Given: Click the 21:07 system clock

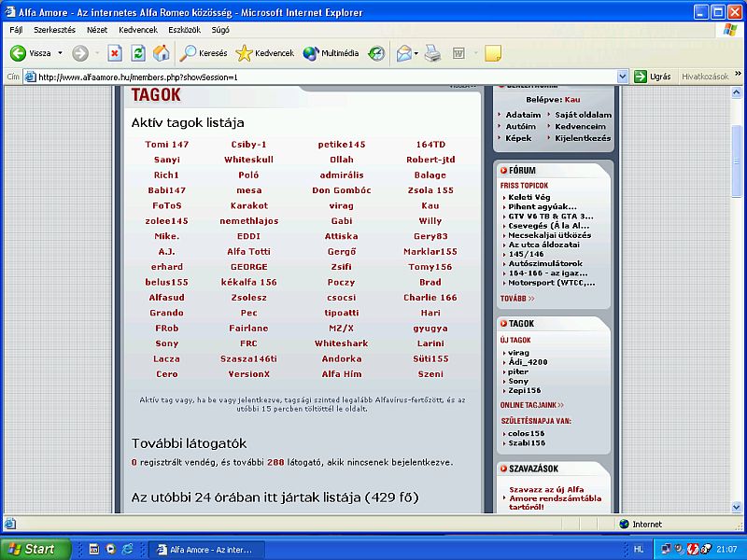Looking at the screenshot, I should (726, 549).
